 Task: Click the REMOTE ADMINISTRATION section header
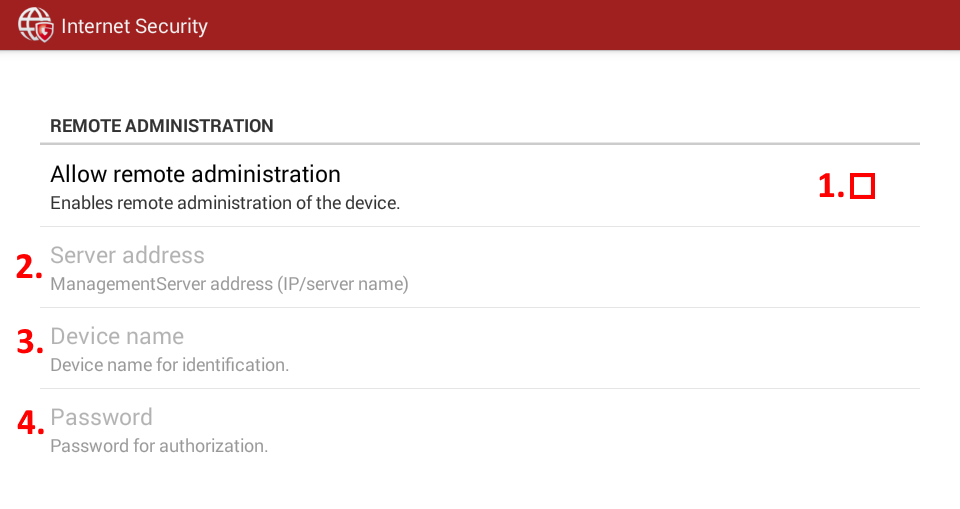(162, 126)
